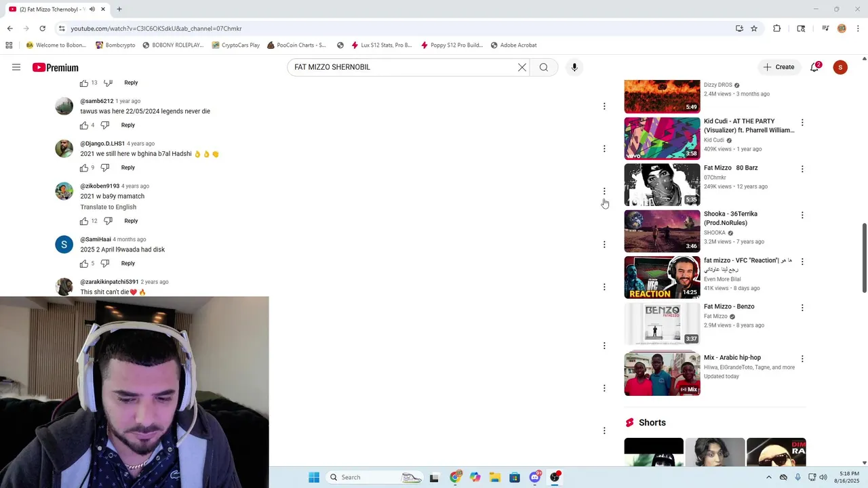Reply to the @samb6212 comment

click(128, 125)
